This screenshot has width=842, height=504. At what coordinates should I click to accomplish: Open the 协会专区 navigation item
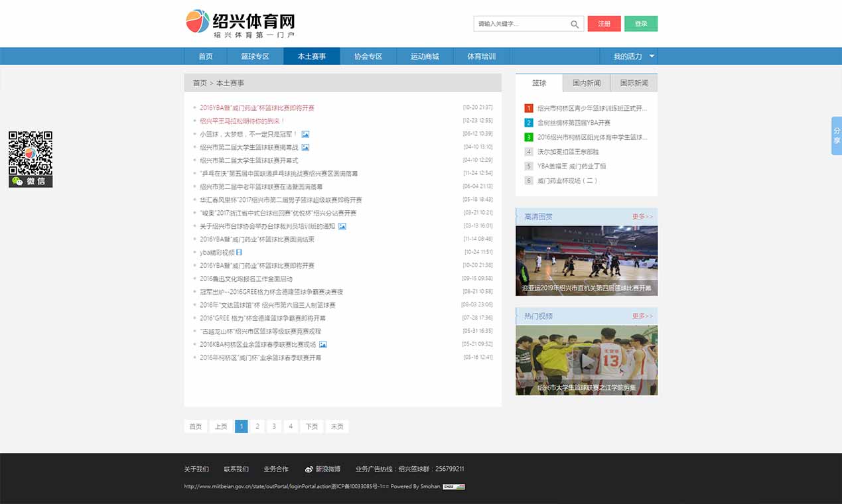368,56
